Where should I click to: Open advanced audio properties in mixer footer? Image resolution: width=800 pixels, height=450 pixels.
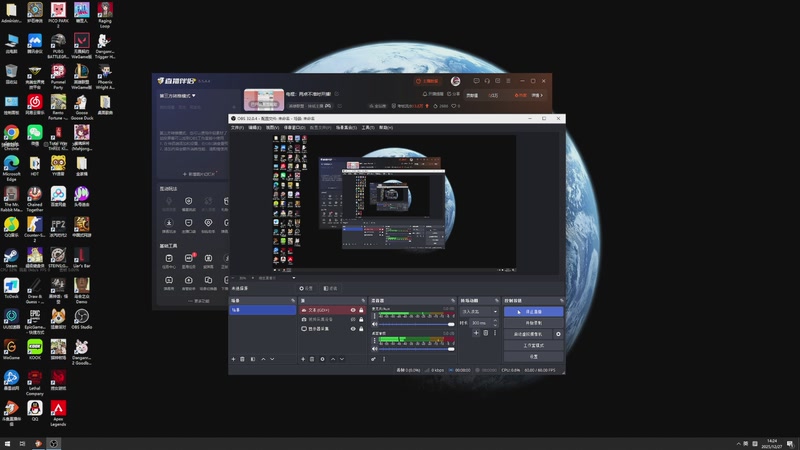(373, 359)
